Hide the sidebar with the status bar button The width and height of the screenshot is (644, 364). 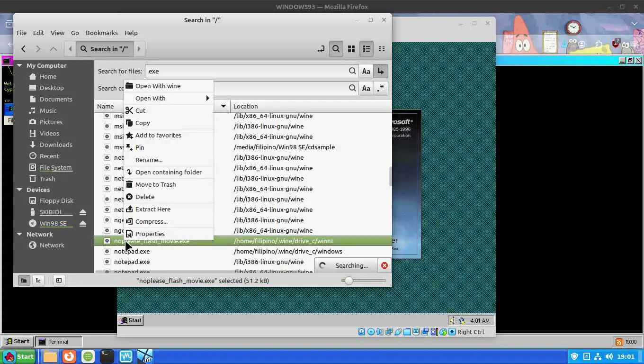coord(59,281)
